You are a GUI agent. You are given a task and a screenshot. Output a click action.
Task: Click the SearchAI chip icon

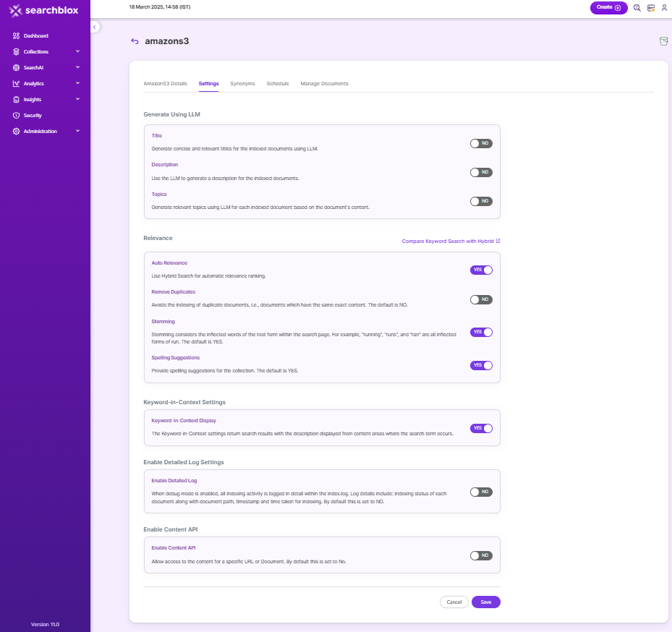click(17, 67)
